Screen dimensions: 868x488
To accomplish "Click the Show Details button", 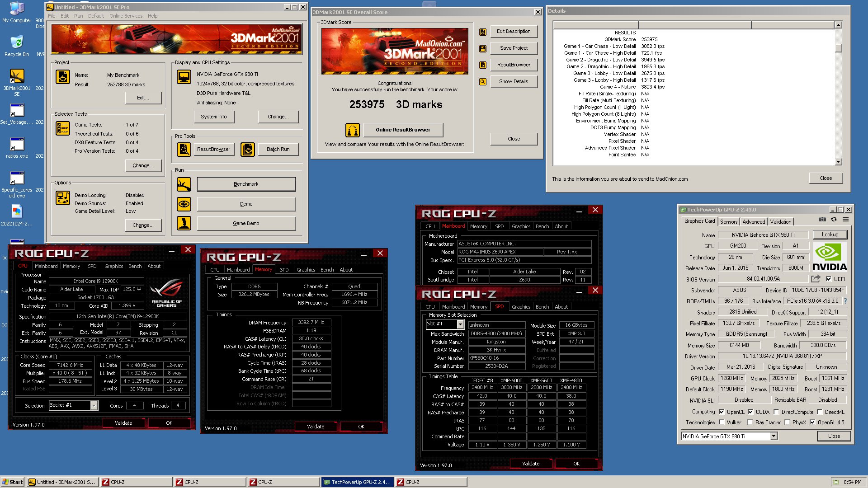I will [514, 82].
